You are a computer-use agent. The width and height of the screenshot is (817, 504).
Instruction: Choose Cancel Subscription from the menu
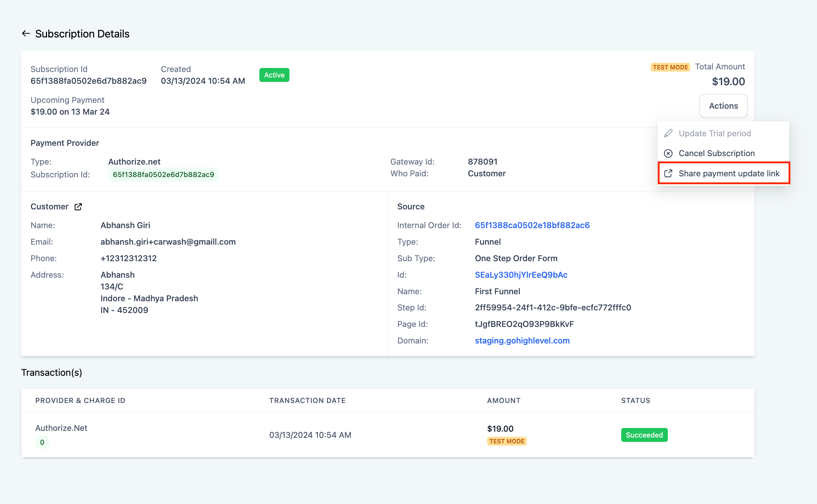pyautogui.click(x=716, y=154)
